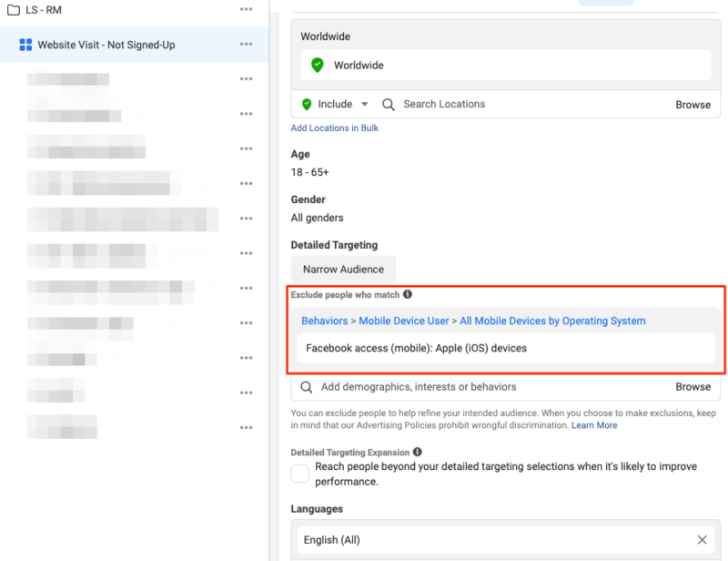Open Add Locations in Bulk link
Screen dimensions: 728x561
(x=334, y=128)
